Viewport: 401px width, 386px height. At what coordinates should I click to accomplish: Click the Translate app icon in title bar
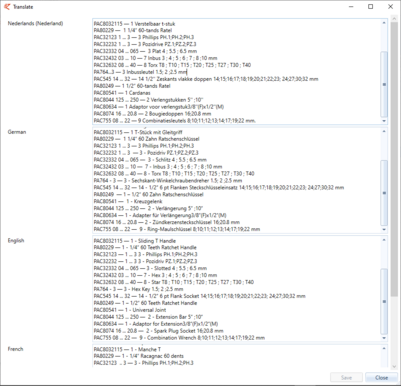point(7,7)
